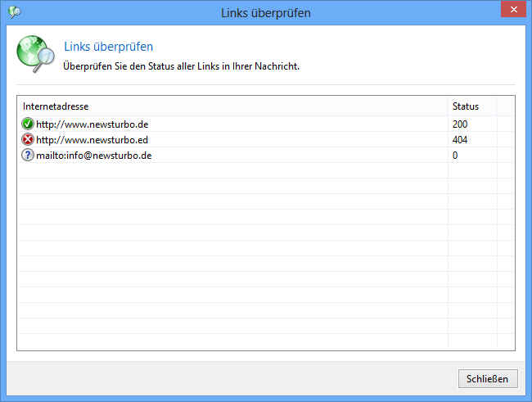Click the large globe search icon in header

point(36,54)
